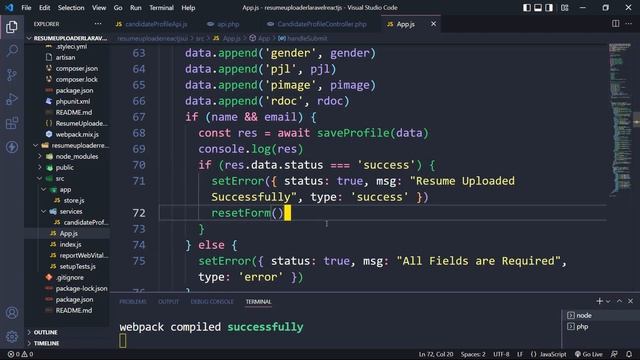Click the feedback icon in status bar

click(614, 354)
